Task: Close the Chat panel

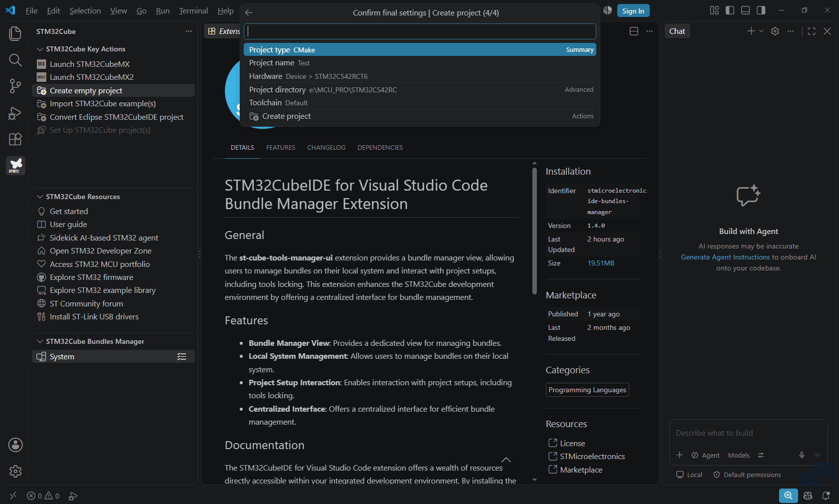Action: (x=827, y=31)
